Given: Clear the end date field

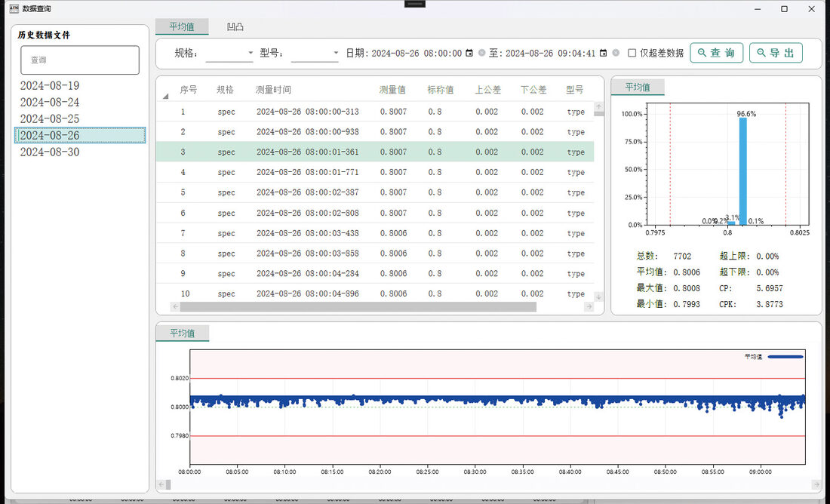Looking at the screenshot, I should point(616,53).
